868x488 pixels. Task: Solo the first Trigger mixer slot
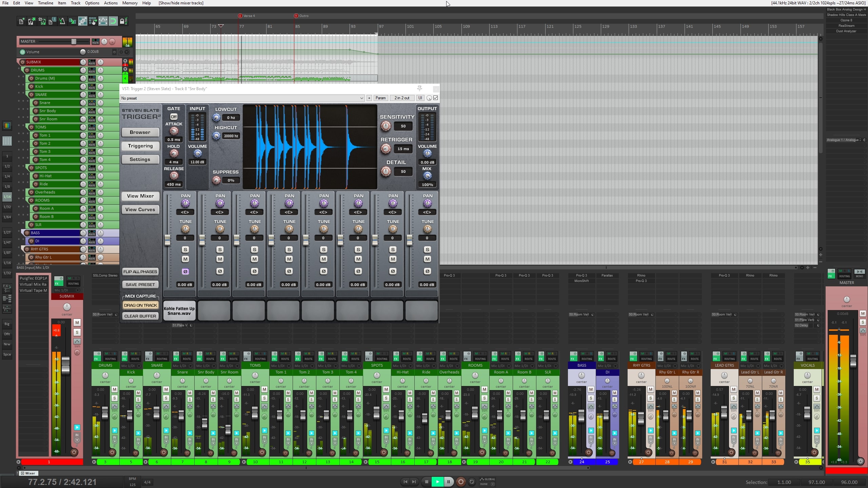(185, 250)
